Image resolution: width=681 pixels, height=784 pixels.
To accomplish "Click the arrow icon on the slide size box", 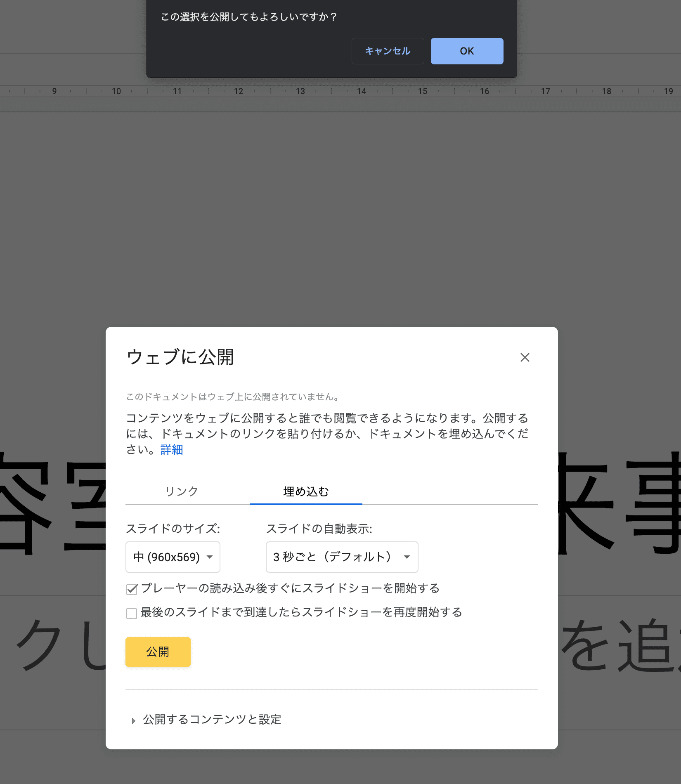I will pyautogui.click(x=210, y=557).
